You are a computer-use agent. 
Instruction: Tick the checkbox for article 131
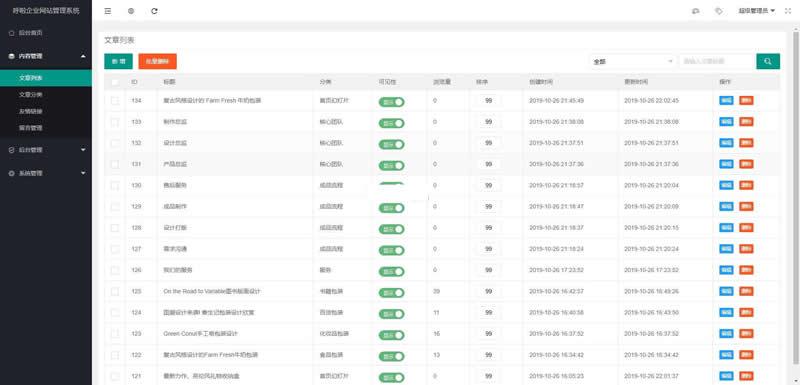(115, 164)
